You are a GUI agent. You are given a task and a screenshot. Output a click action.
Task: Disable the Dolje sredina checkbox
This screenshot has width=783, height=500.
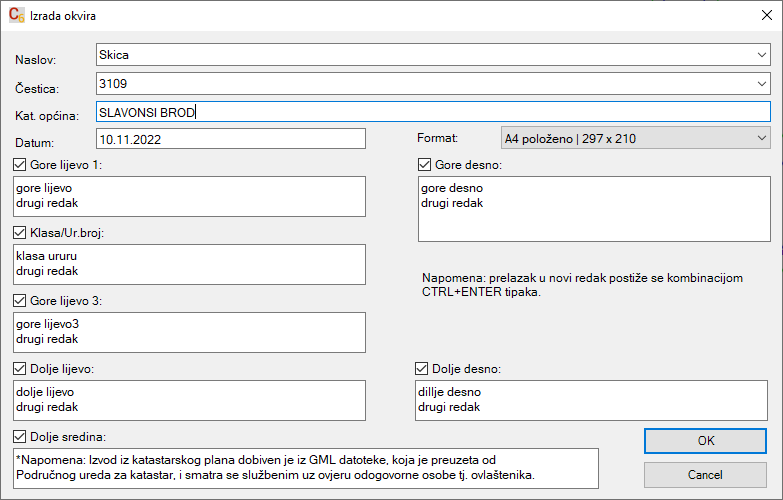(21, 436)
